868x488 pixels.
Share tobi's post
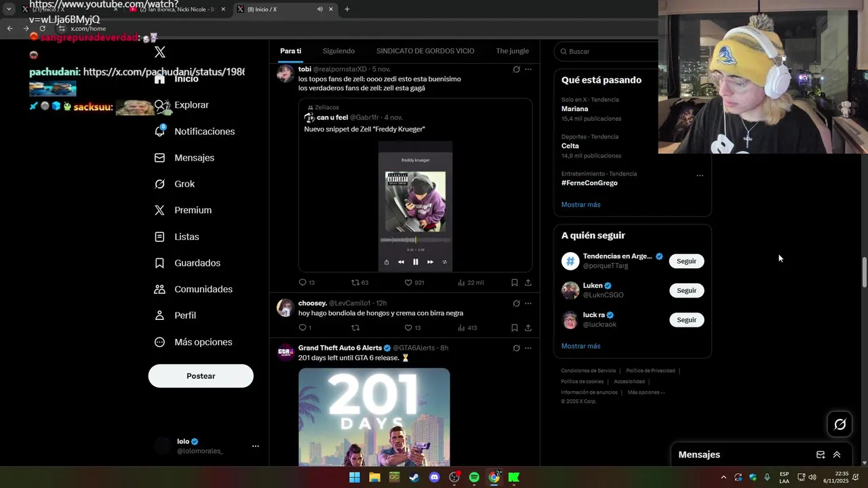(x=528, y=283)
